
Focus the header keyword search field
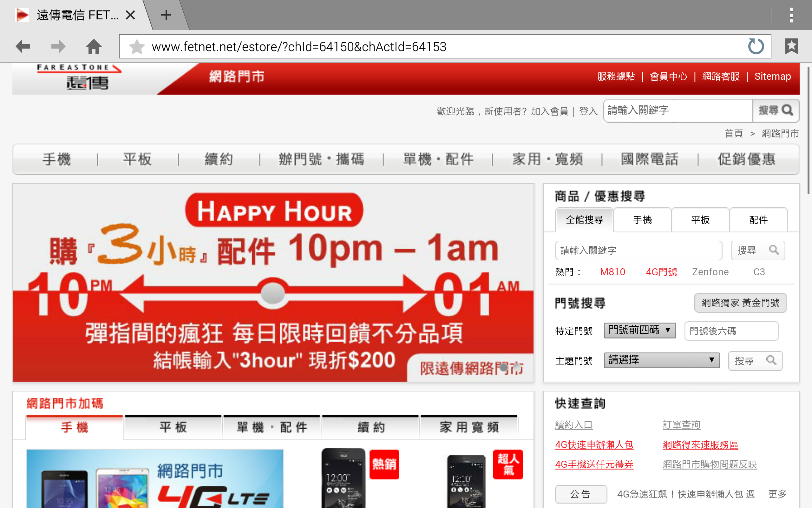pyautogui.click(x=678, y=110)
